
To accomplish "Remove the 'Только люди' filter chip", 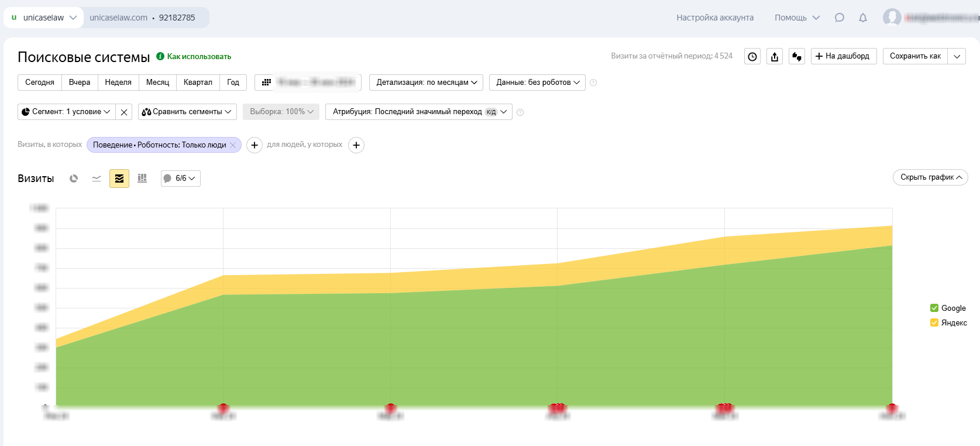I will pos(233,145).
